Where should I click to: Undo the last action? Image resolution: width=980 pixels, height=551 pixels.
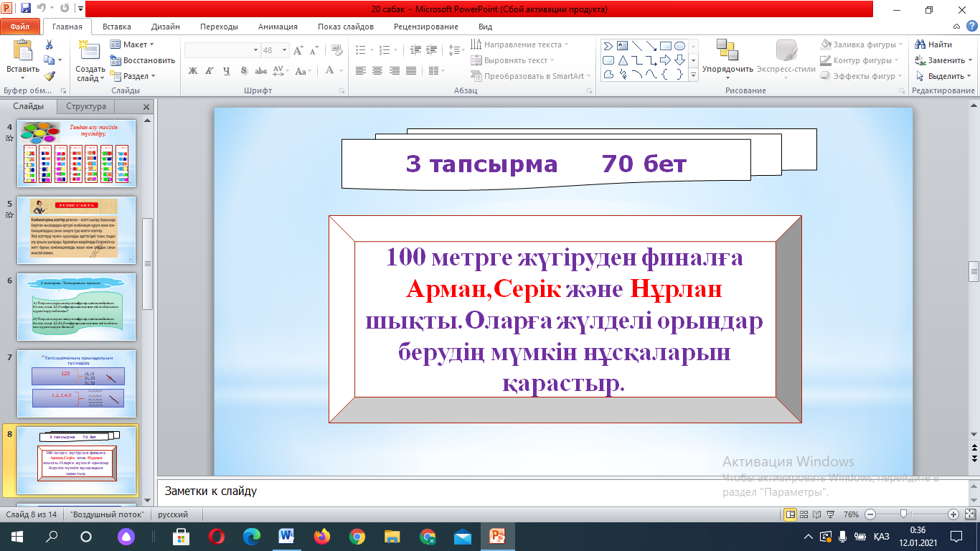(x=41, y=9)
